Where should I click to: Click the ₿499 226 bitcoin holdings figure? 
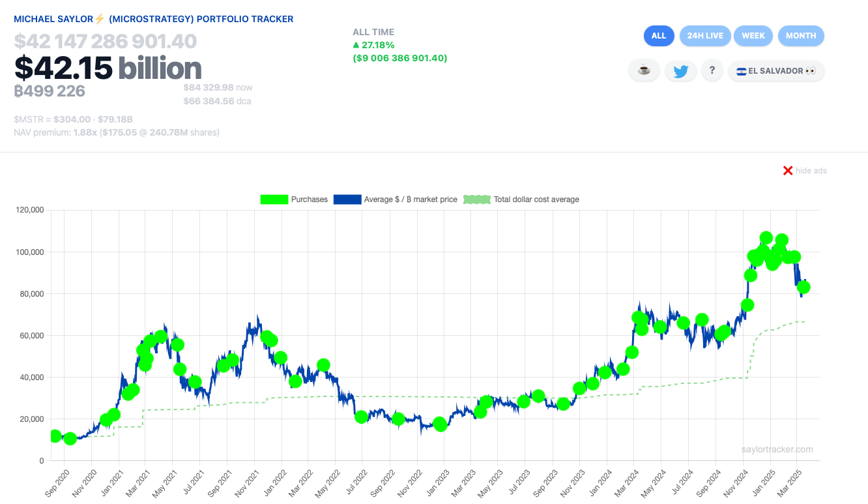[50, 91]
